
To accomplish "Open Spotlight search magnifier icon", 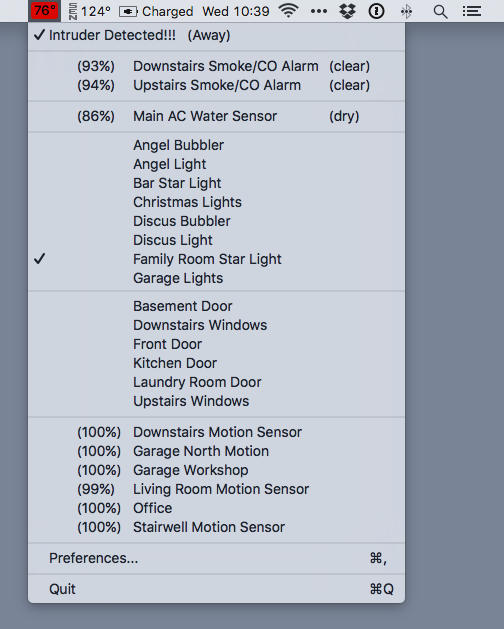I will click(x=440, y=12).
